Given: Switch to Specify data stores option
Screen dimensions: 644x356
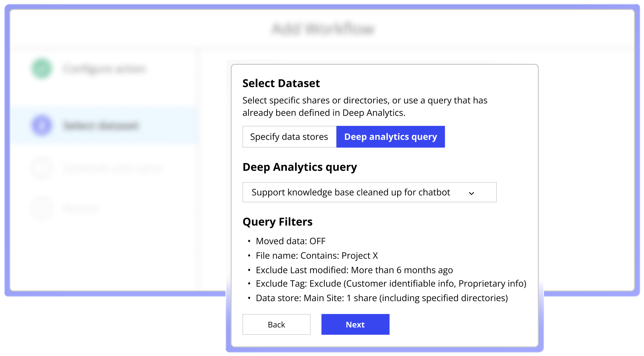Looking at the screenshot, I should tap(289, 137).
